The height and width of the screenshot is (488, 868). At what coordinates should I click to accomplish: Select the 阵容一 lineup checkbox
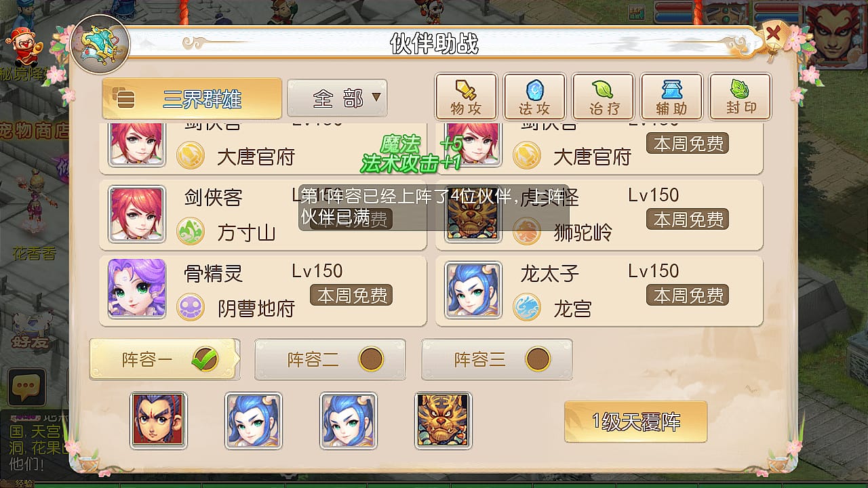(x=204, y=359)
